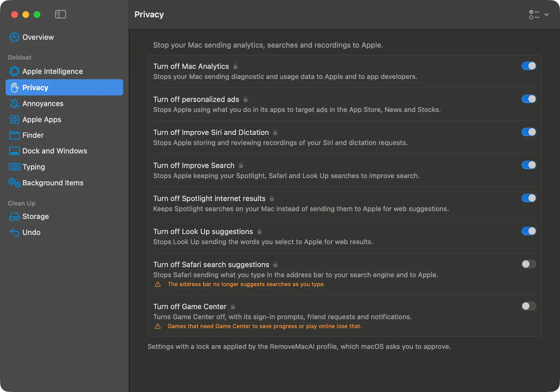Select Finder in the sidebar
The image size is (560, 392).
(x=64, y=135)
